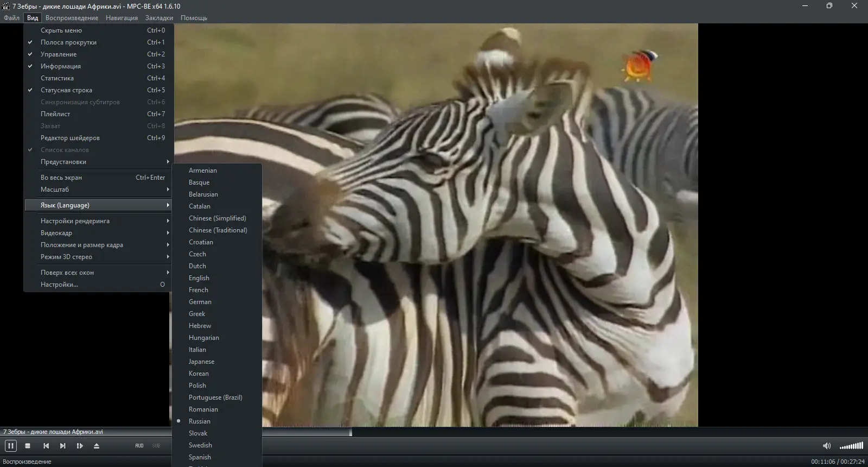Select German language
The height and width of the screenshot is (467, 868).
(x=217, y=302)
